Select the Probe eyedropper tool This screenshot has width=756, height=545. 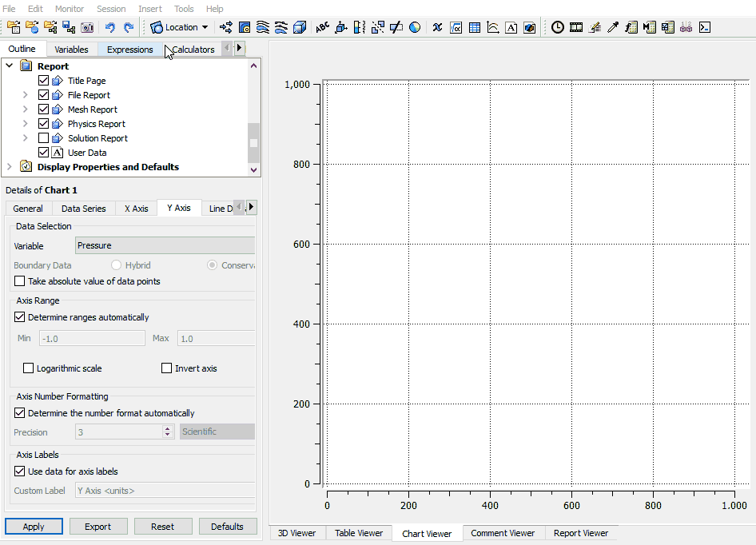[613, 27]
